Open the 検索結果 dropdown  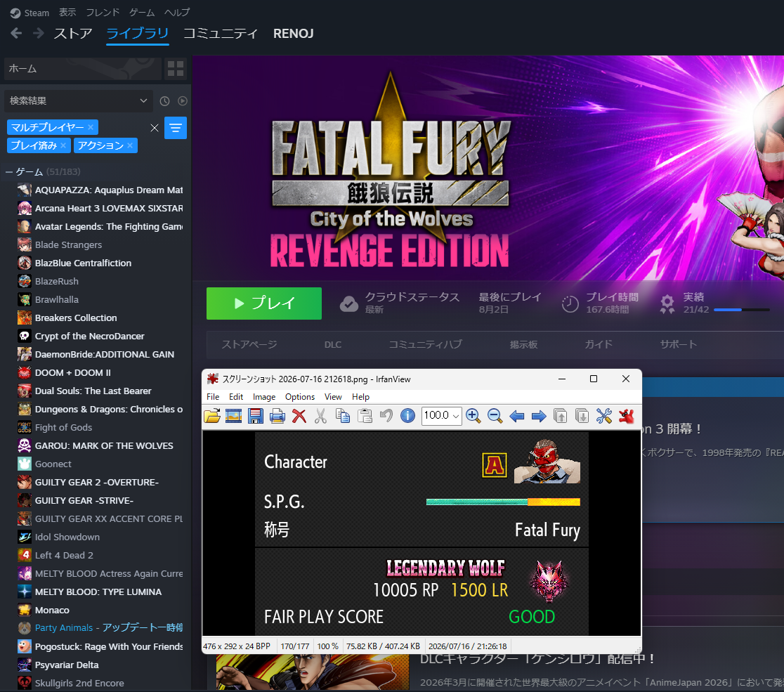point(79,101)
